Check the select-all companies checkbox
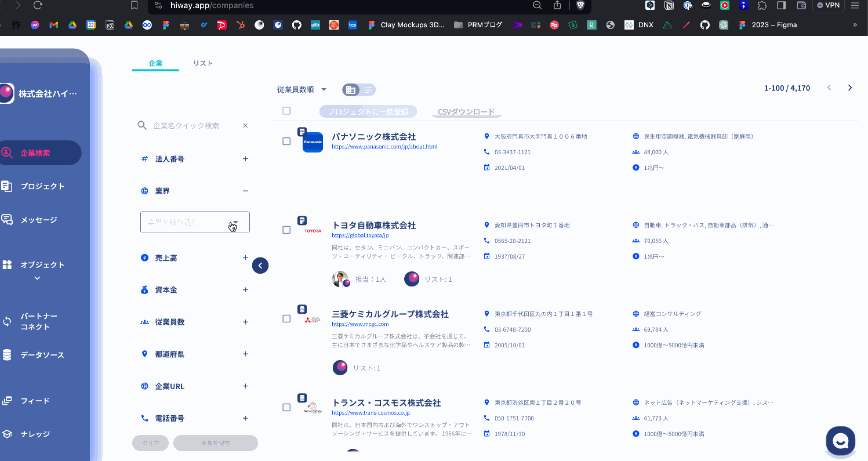 coord(286,111)
